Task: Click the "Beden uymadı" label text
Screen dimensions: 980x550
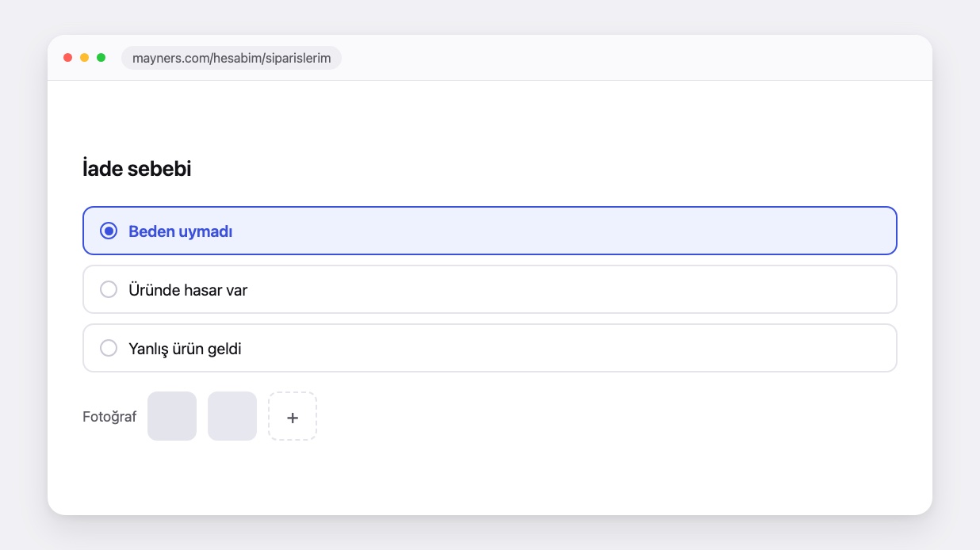Action: pos(181,231)
